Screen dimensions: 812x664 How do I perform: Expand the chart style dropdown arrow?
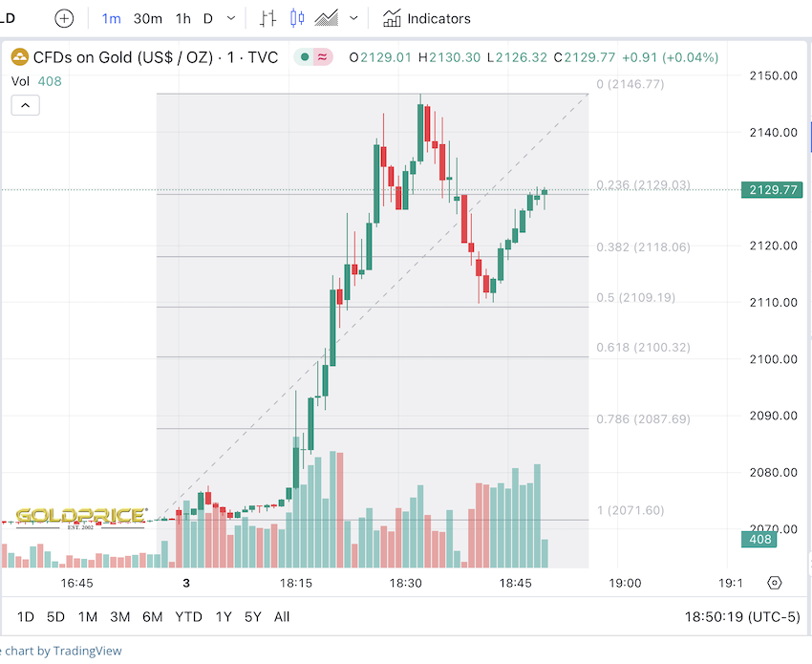[x=354, y=18]
